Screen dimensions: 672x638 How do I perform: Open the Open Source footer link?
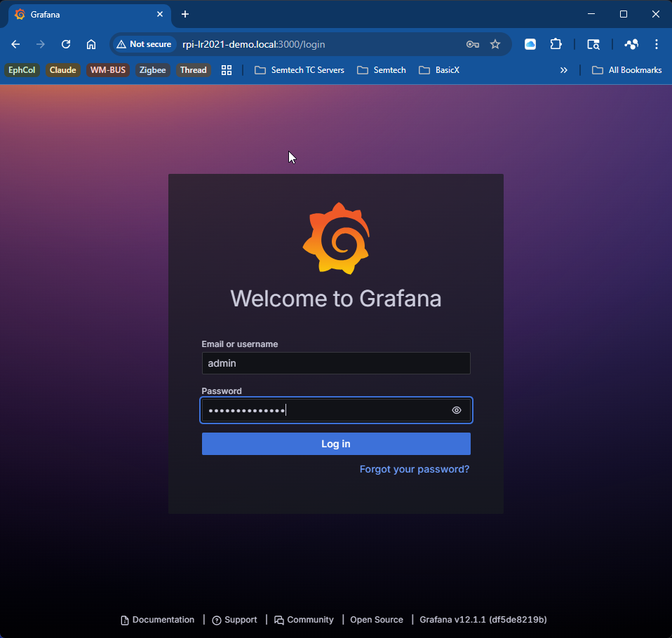pyautogui.click(x=376, y=620)
